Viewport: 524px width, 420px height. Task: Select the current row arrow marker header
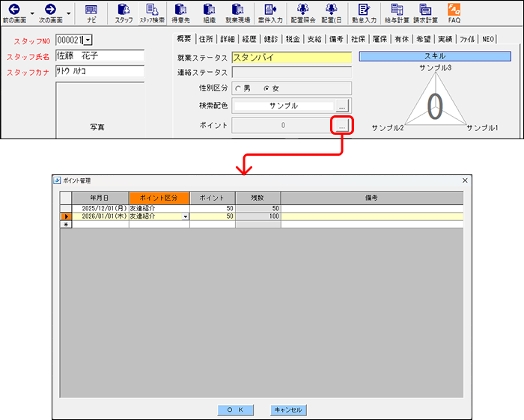click(x=66, y=216)
